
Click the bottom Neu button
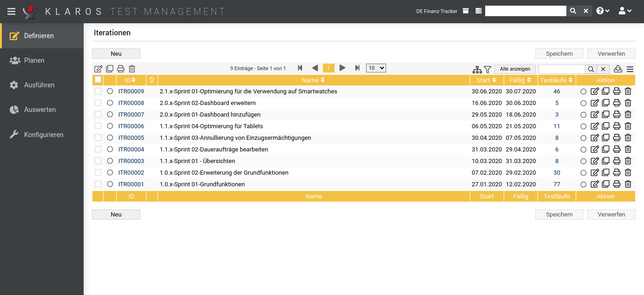pyautogui.click(x=116, y=214)
